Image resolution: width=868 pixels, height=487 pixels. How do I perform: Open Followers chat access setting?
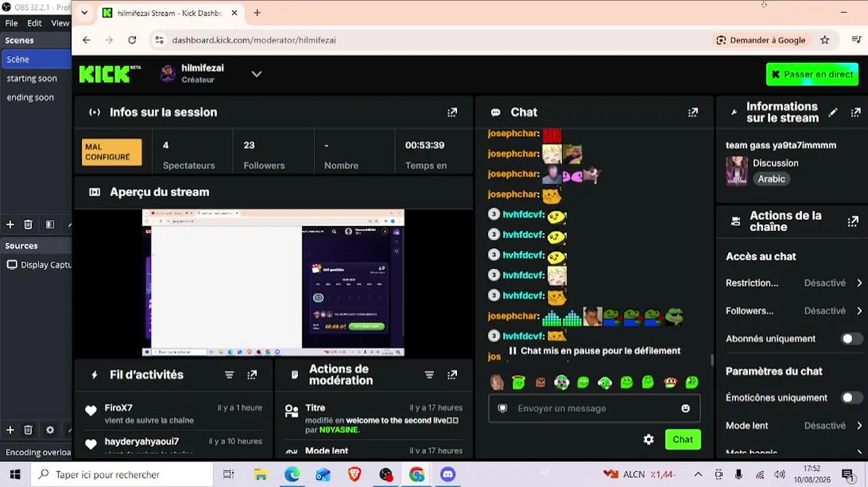[x=794, y=311]
